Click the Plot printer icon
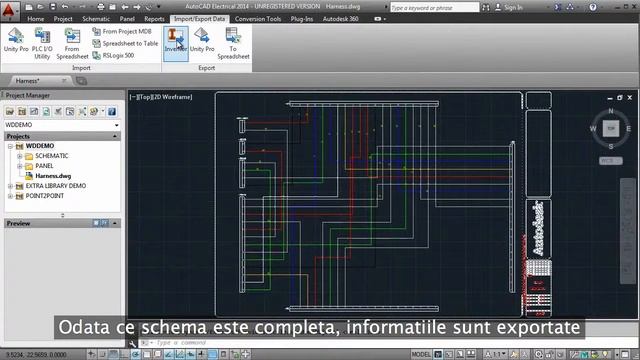The height and width of the screenshot is (360, 640). click(x=101, y=7)
